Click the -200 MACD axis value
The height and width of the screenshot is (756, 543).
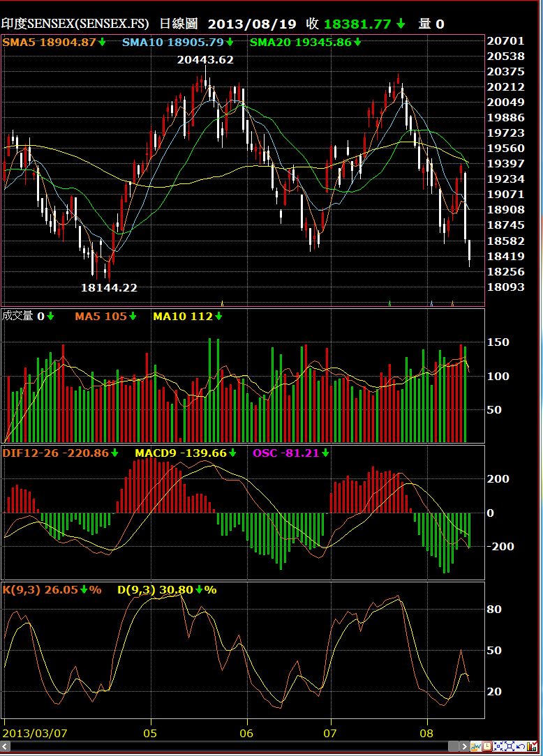tap(500, 546)
